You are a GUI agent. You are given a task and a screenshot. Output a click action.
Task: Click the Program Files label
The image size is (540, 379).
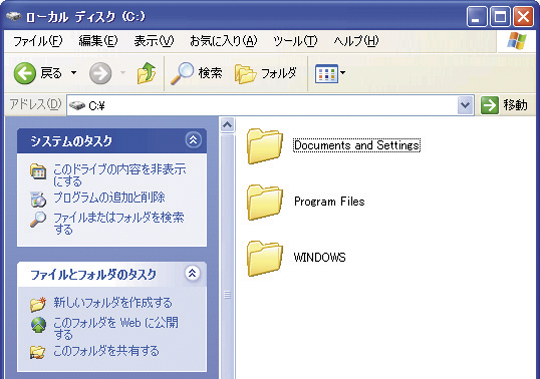pos(329,201)
